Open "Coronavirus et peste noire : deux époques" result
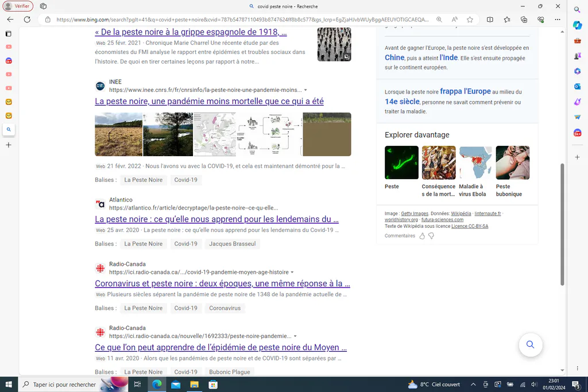 (222, 284)
